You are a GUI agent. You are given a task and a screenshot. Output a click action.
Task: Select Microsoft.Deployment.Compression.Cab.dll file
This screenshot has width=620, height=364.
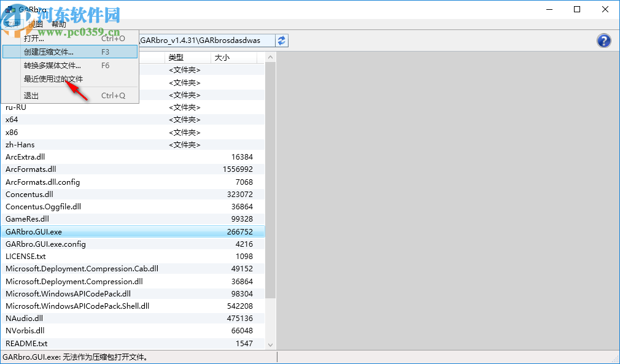click(x=133, y=268)
